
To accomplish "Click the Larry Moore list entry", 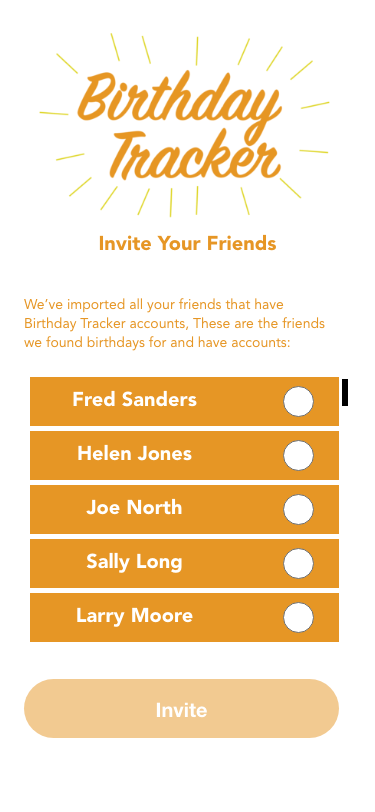I will click(184, 617).
